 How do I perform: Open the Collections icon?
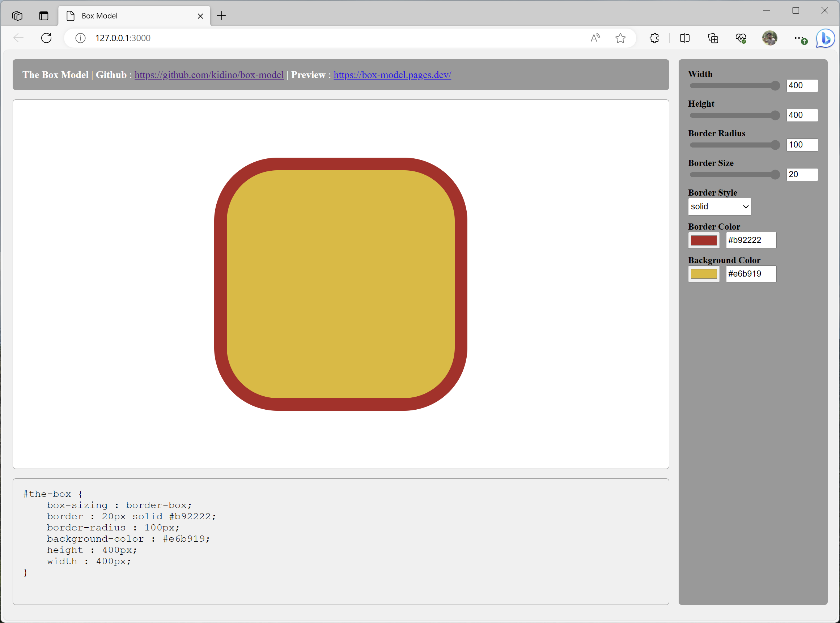click(x=713, y=38)
